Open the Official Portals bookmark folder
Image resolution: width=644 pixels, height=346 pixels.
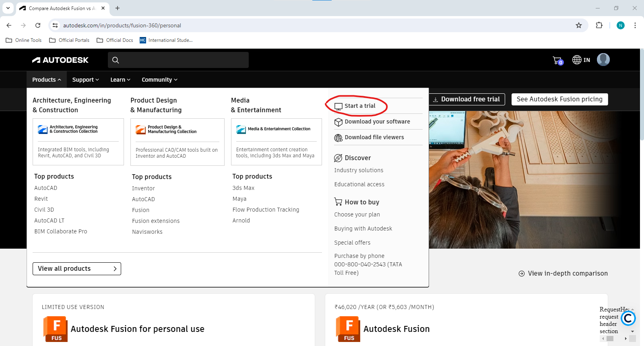(x=69, y=40)
